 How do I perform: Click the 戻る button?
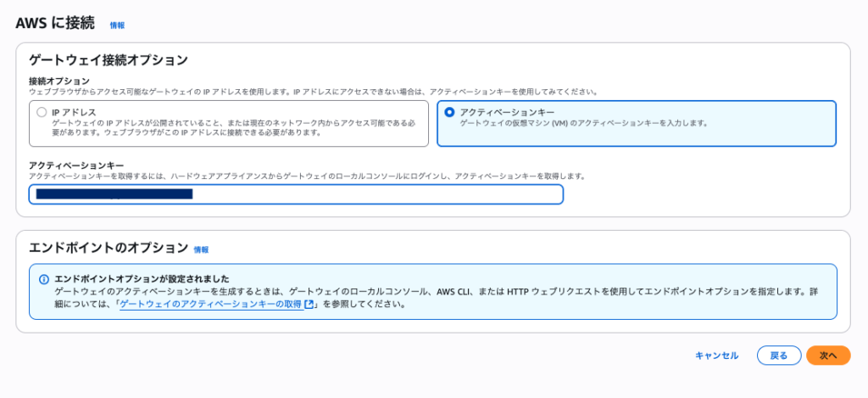(x=779, y=356)
